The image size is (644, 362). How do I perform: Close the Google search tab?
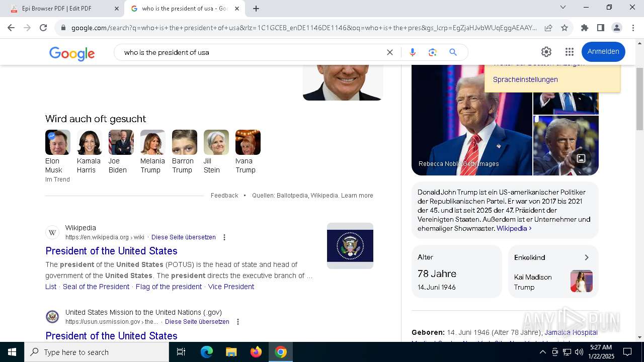click(237, 9)
